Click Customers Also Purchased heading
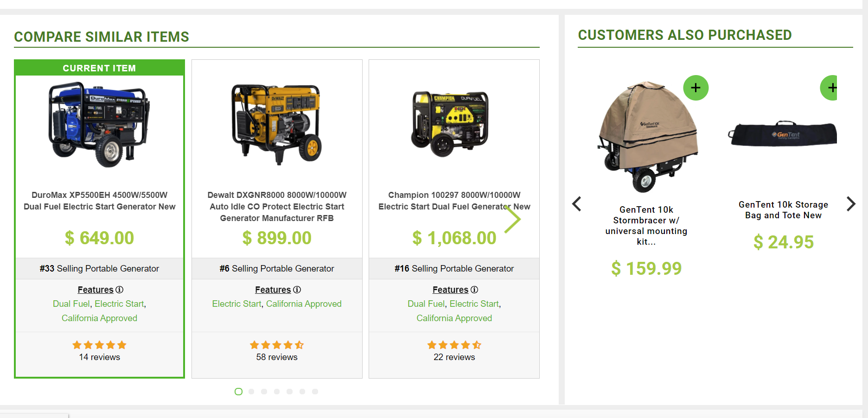Image resolution: width=868 pixels, height=418 pixels. coord(685,35)
